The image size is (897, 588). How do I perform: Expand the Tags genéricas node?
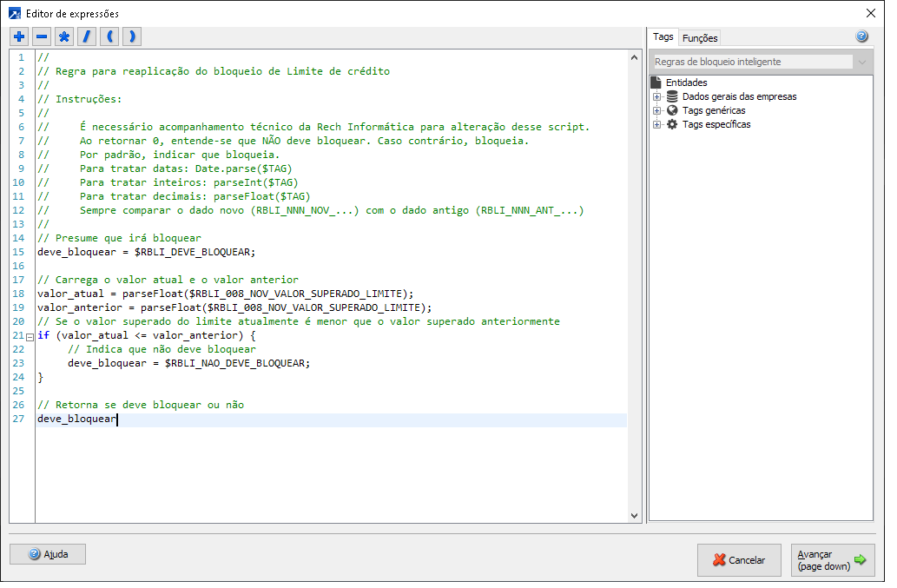(657, 110)
